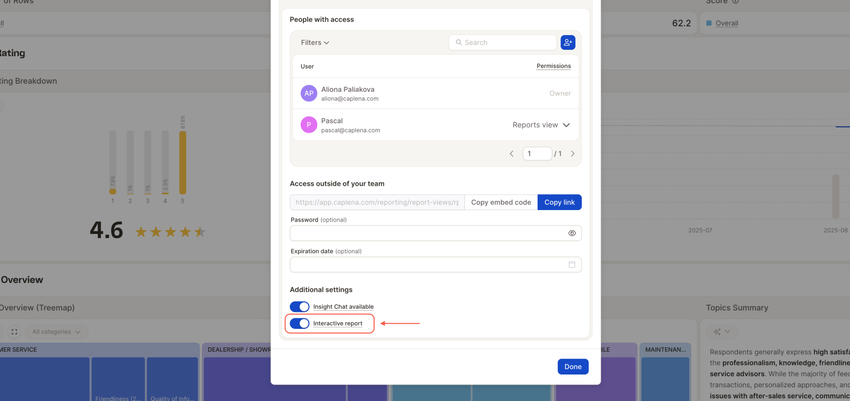The width and height of the screenshot is (850, 401).
Task: Click the page number input field
Action: [x=537, y=154]
